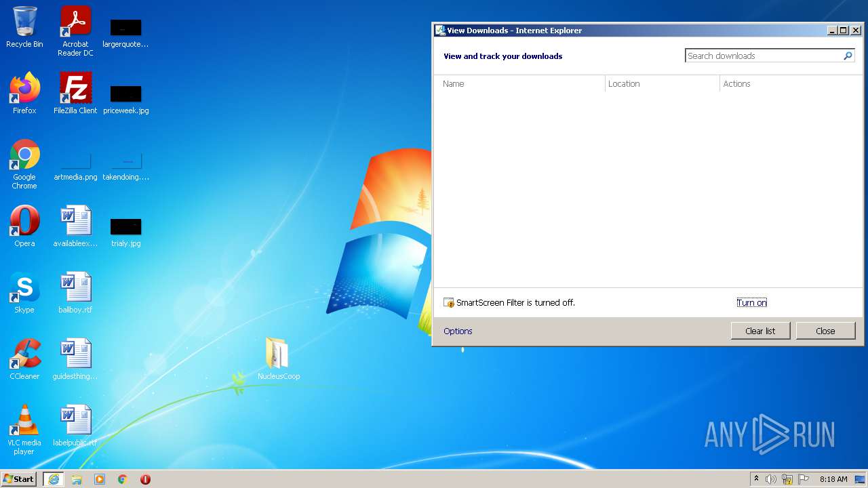Click network icon in system tray
Viewport: 868px width, 488px height.
(787, 479)
